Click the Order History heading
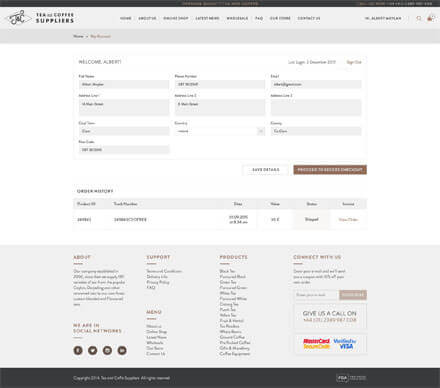This screenshot has height=388, width=440. (95, 191)
